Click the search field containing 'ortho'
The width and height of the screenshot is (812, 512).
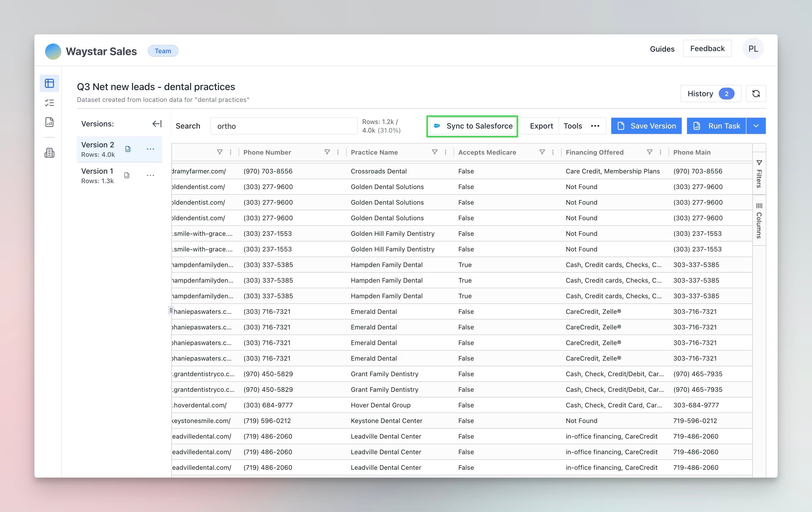tap(283, 126)
